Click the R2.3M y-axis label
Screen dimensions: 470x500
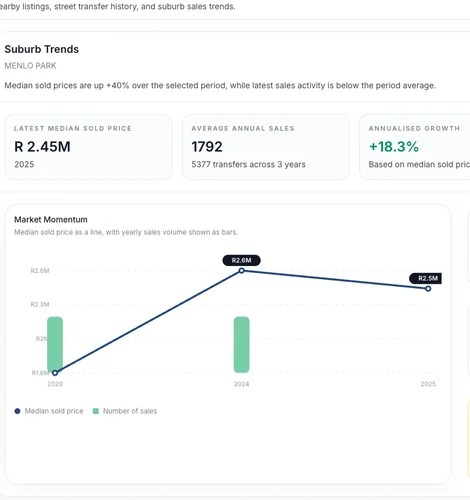(40, 304)
